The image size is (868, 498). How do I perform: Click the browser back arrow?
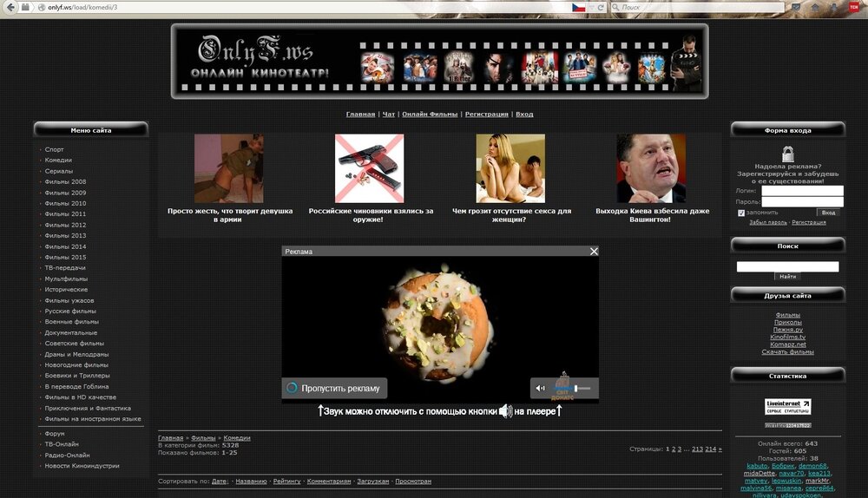tap(9, 7)
